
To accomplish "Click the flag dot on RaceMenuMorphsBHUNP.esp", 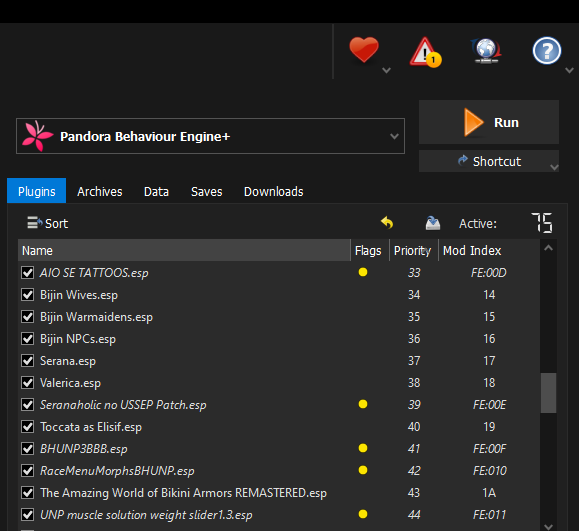I will (363, 470).
